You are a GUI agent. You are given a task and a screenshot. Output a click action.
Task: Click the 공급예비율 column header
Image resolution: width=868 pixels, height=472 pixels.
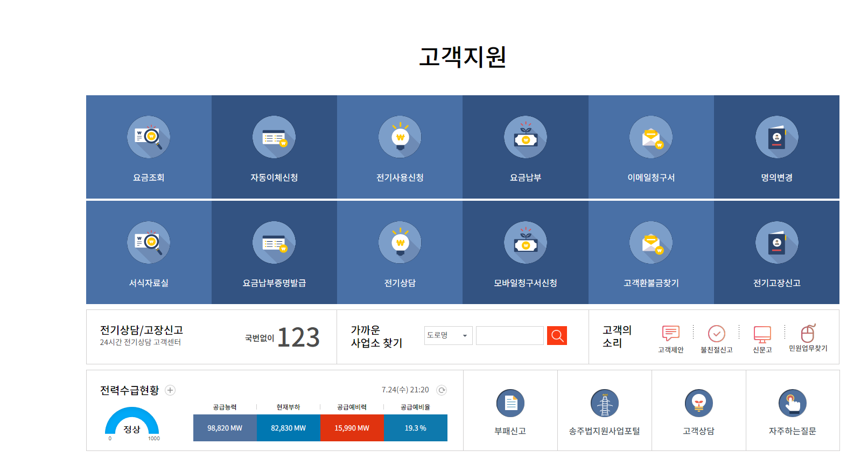[416, 407]
